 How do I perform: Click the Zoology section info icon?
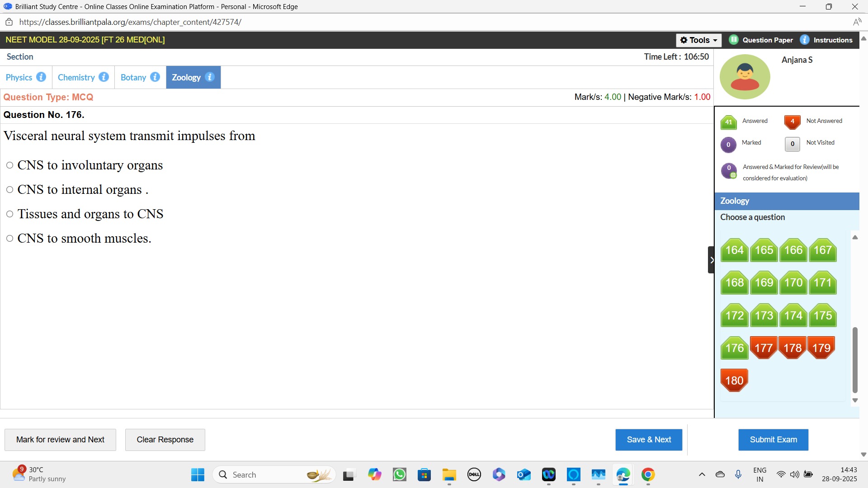pos(210,77)
